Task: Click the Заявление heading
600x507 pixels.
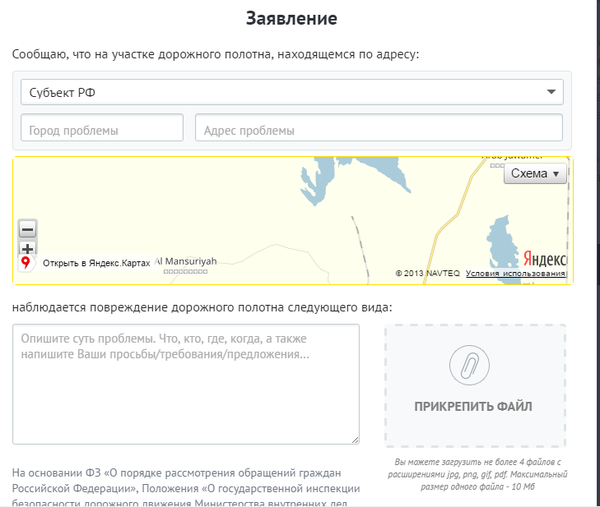Action: (x=291, y=19)
